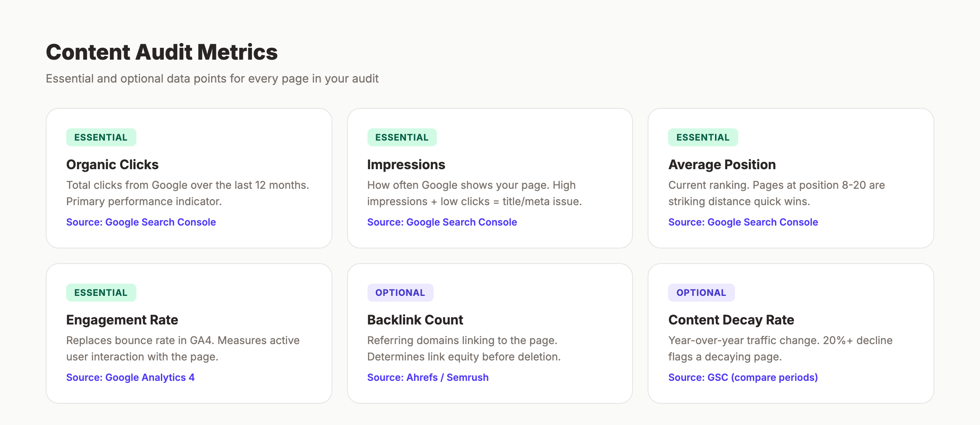Image resolution: width=980 pixels, height=425 pixels.
Task: Select the Impressions card title
Action: (x=406, y=164)
